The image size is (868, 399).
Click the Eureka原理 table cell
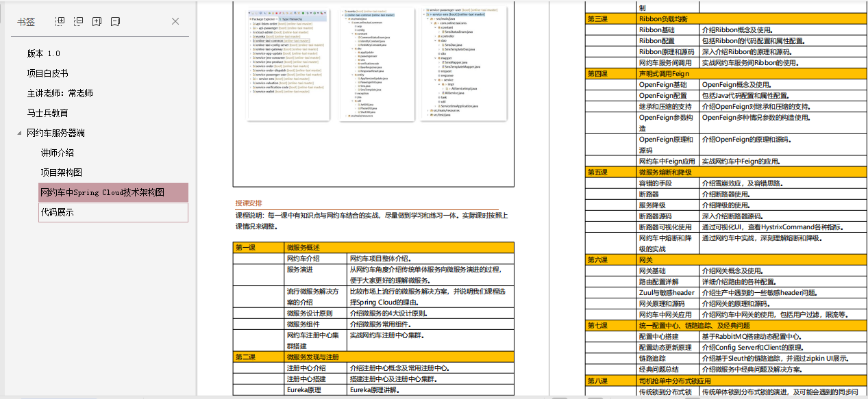point(317,390)
